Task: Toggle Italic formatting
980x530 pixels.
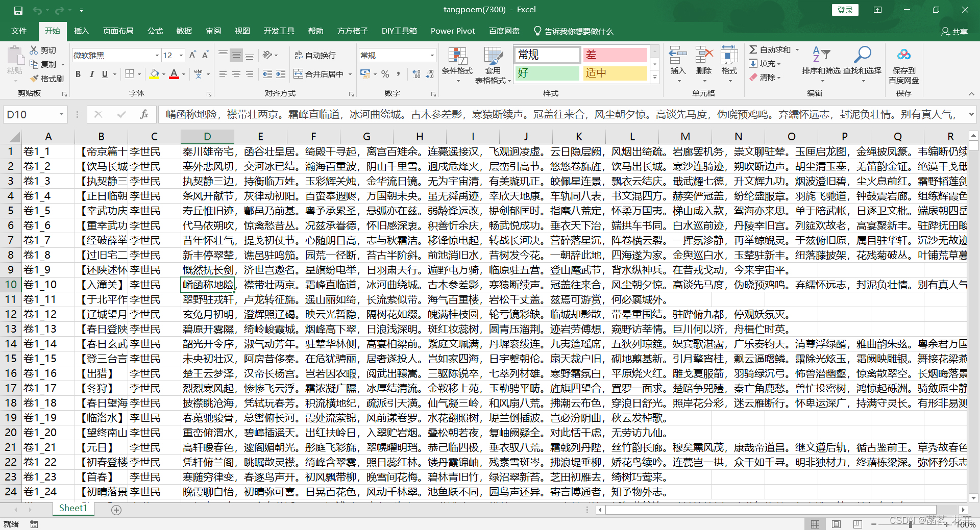Action: pos(91,74)
